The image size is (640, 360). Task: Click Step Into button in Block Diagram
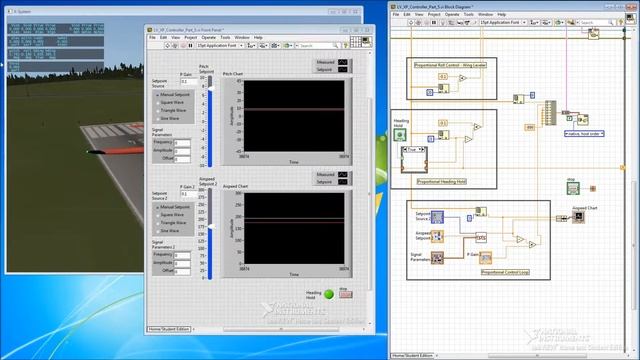[x=460, y=22]
